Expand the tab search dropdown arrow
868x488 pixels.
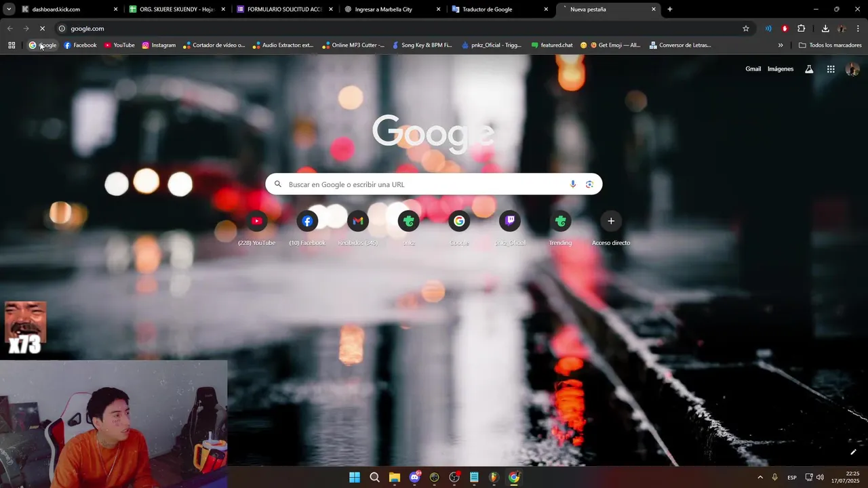9,9
